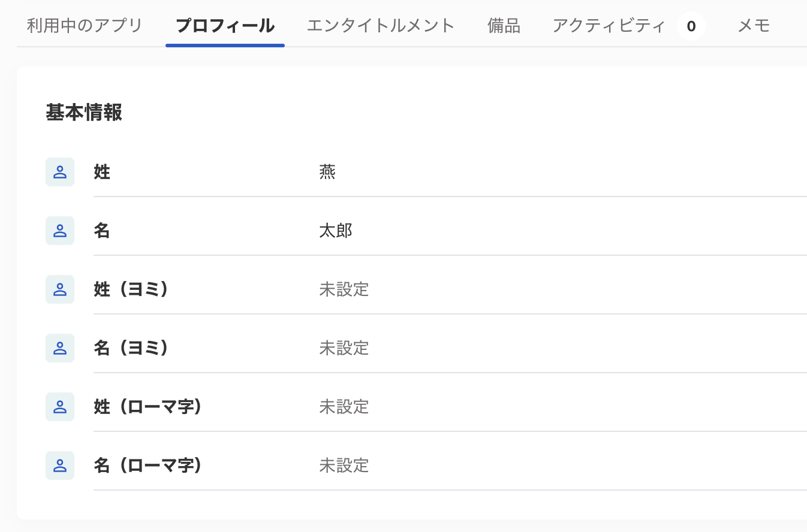
Task: Switch to the メモ tab
Action: [x=754, y=26]
